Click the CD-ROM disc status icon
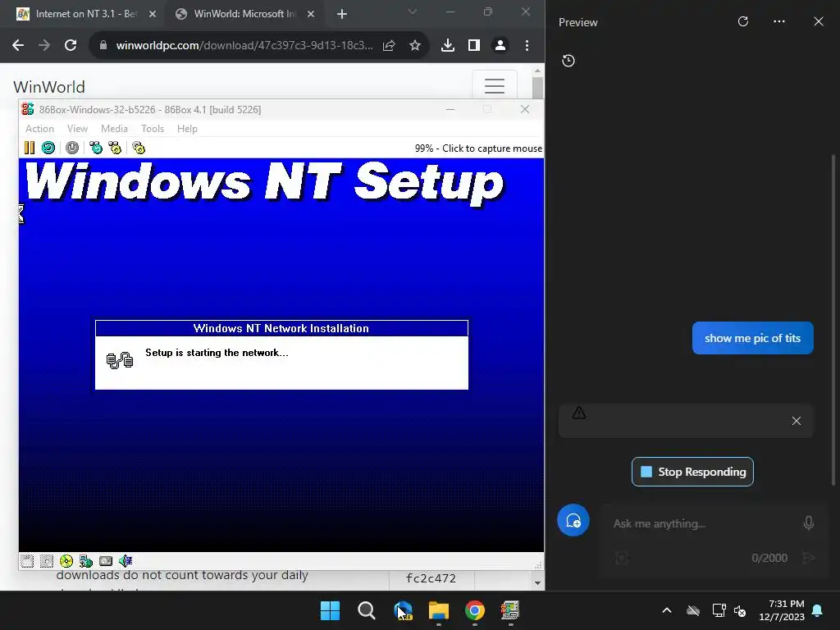 click(x=66, y=561)
